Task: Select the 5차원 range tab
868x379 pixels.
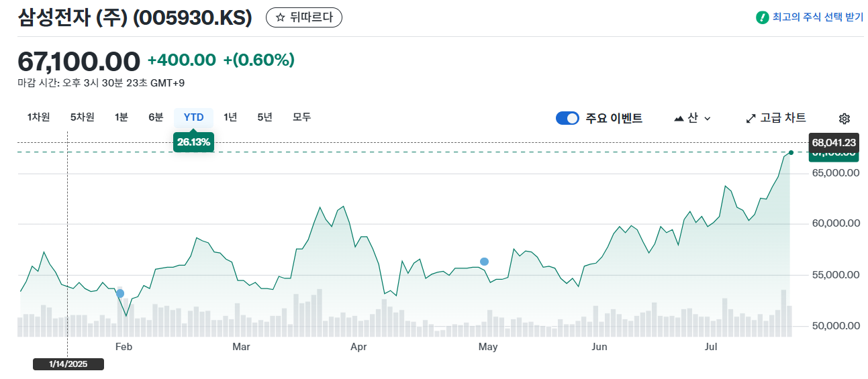Action: click(x=83, y=117)
